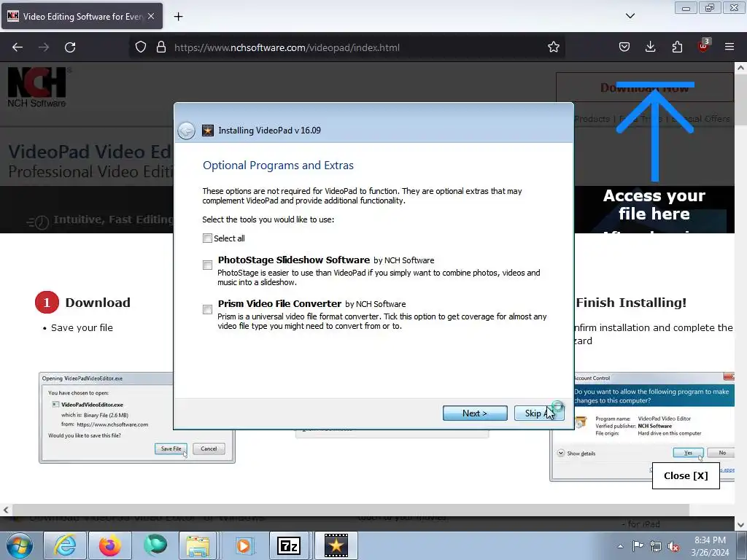The width and height of the screenshot is (747, 560).
Task: Click the muted volume tray icon
Action: (x=673, y=546)
